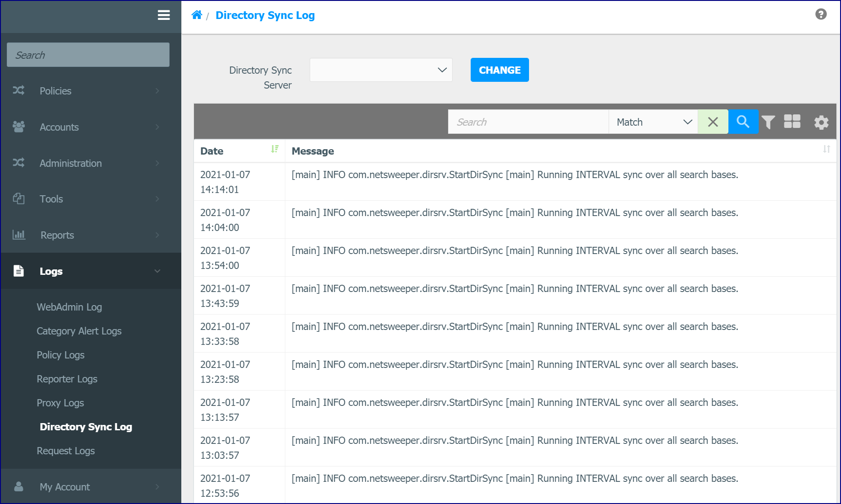Open Proxy Logs page

(x=60, y=403)
